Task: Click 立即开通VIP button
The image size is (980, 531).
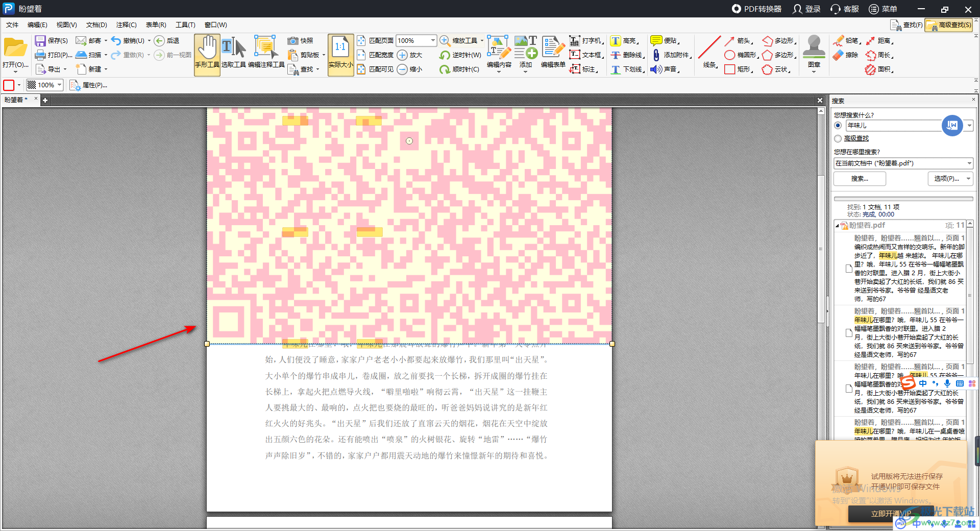Action: click(x=891, y=513)
